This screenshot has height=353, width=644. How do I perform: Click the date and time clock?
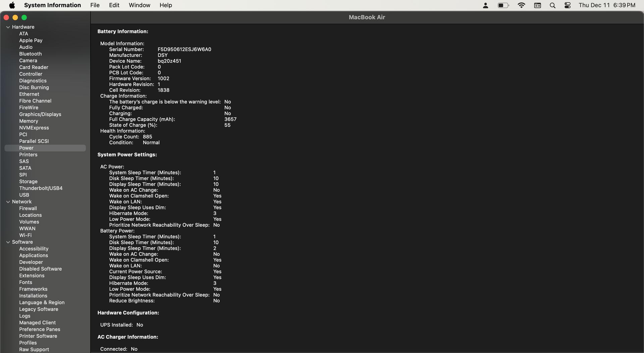(607, 5)
